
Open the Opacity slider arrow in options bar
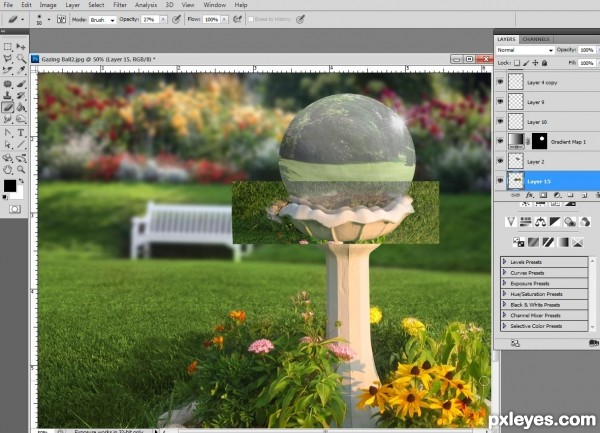tap(163, 20)
